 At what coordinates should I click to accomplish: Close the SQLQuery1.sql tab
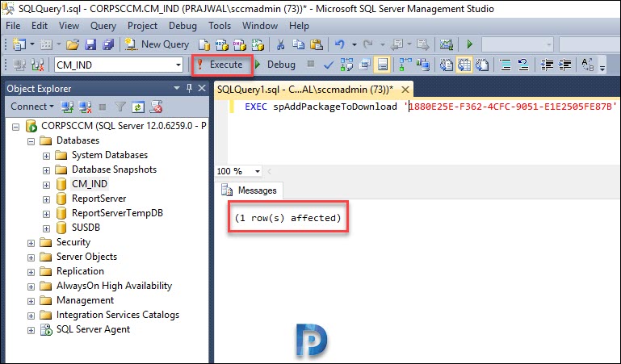(405, 90)
